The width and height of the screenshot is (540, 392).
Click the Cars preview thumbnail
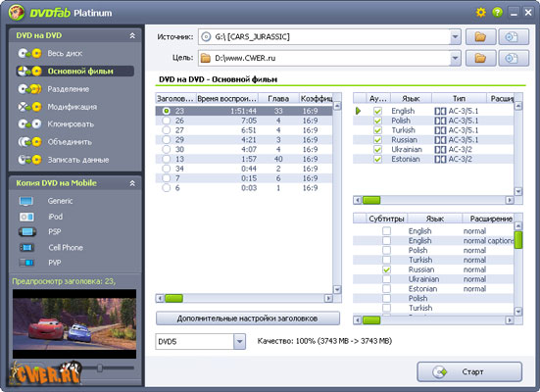coord(74,323)
